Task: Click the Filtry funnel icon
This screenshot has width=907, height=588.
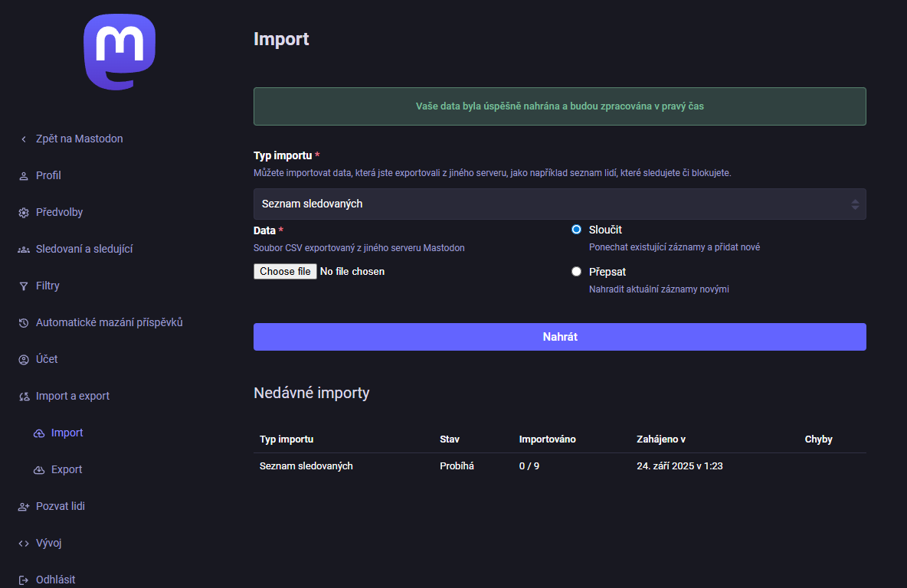Action: click(23, 286)
